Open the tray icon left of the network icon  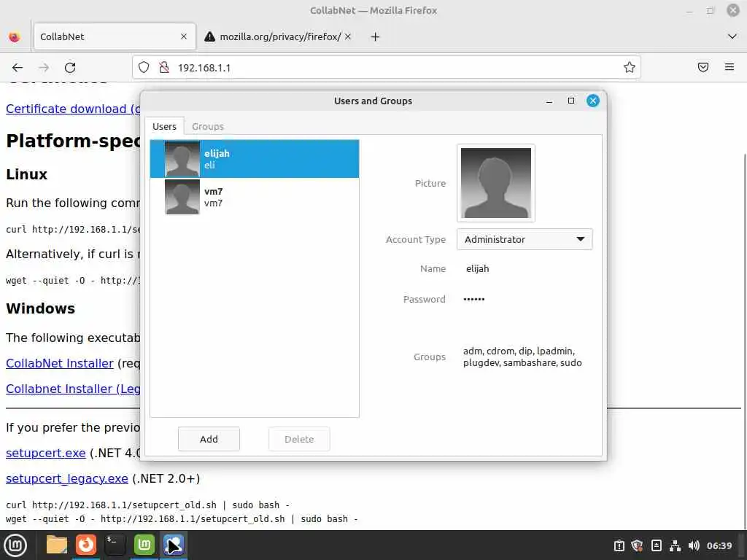tap(656, 545)
